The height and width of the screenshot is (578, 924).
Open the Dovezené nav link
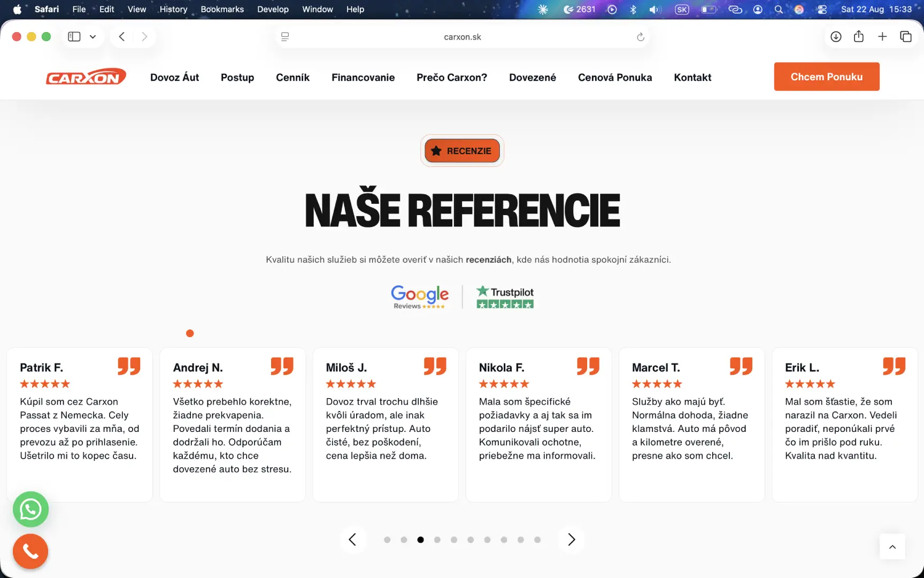[x=533, y=78]
